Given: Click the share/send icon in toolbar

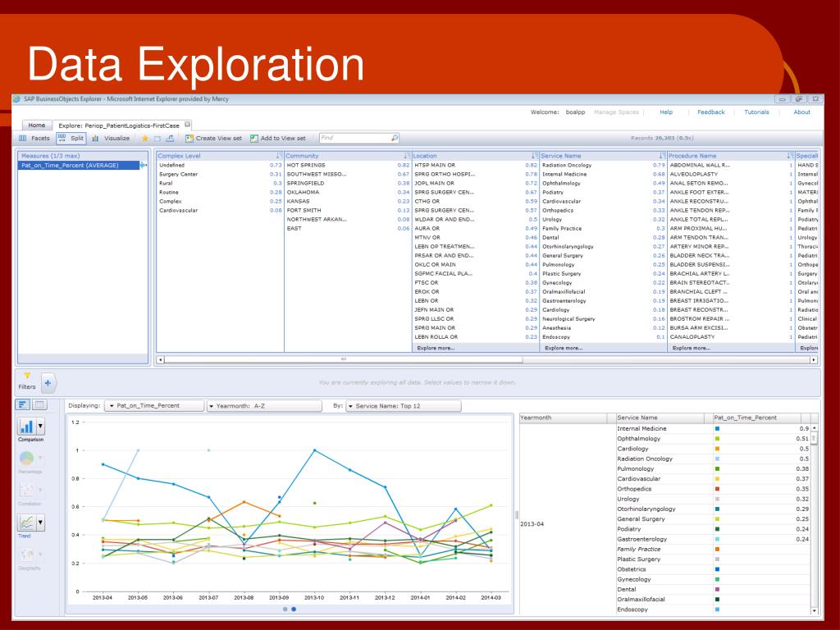Looking at the screenshot, I should [170, 138].
